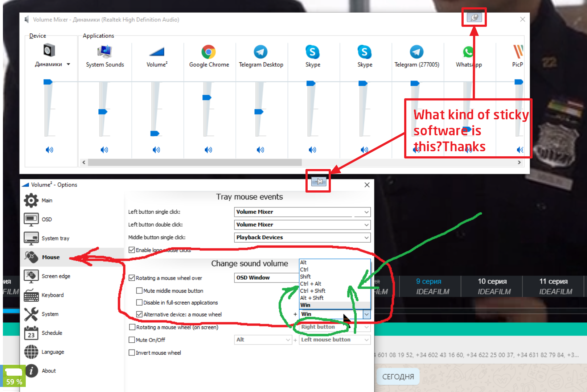This screenshot has width=587, height=392.
Task: Click the Telegram Desktop icon in mixer
Action: click(x=260, y=52)
